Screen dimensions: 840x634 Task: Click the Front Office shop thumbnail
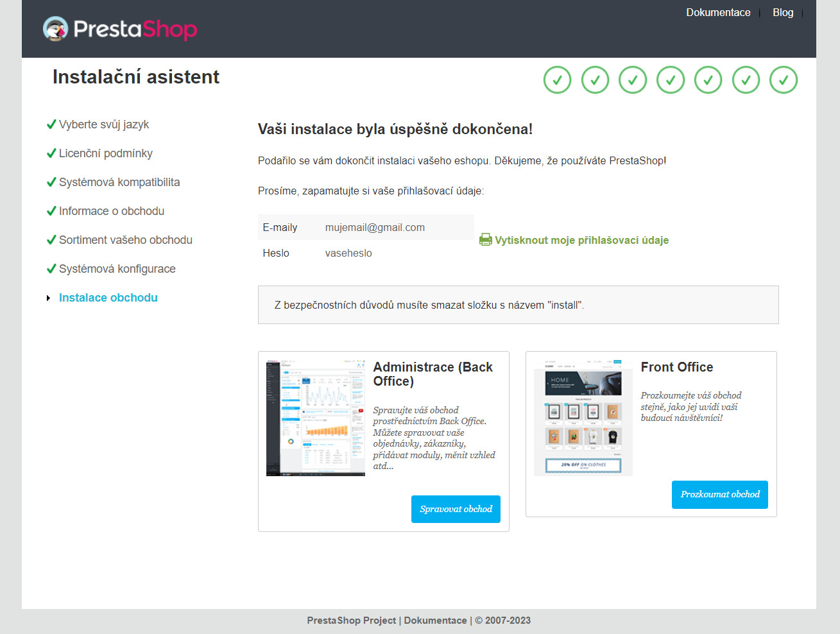pyautogui.click(x=583, y=418)
